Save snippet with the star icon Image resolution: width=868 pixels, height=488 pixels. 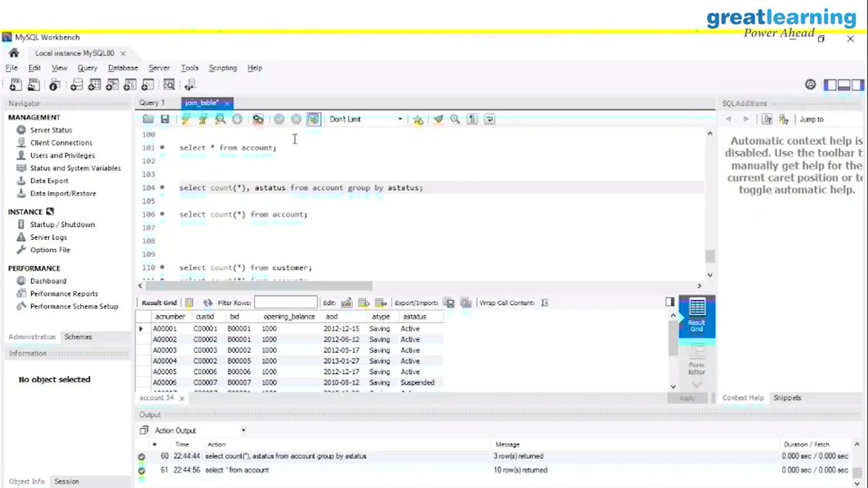coord(418,119)
